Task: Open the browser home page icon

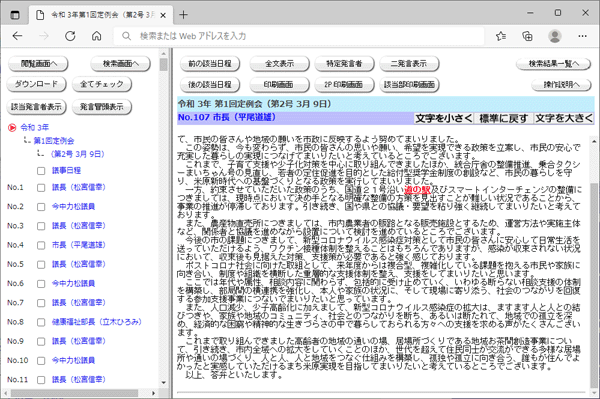Action: 96,36
